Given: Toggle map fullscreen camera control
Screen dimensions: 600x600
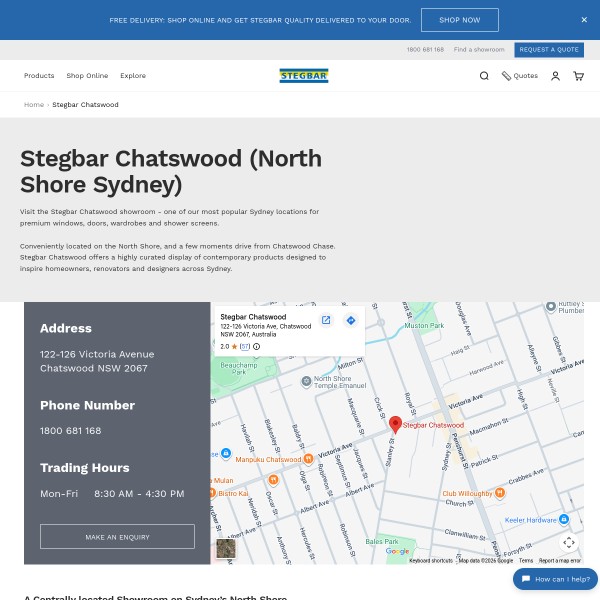Looking at the screenshot, I should pyautogui.click(x=569, y=542).
